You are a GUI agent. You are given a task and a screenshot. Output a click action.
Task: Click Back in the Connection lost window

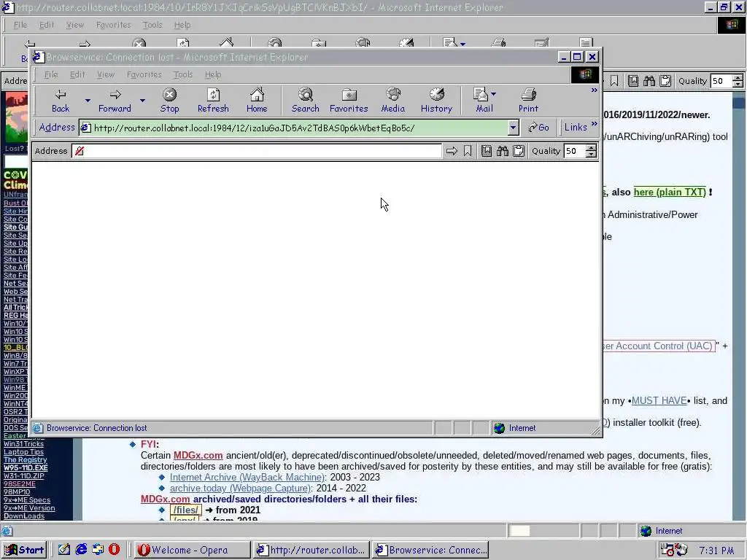coord(61,101)
